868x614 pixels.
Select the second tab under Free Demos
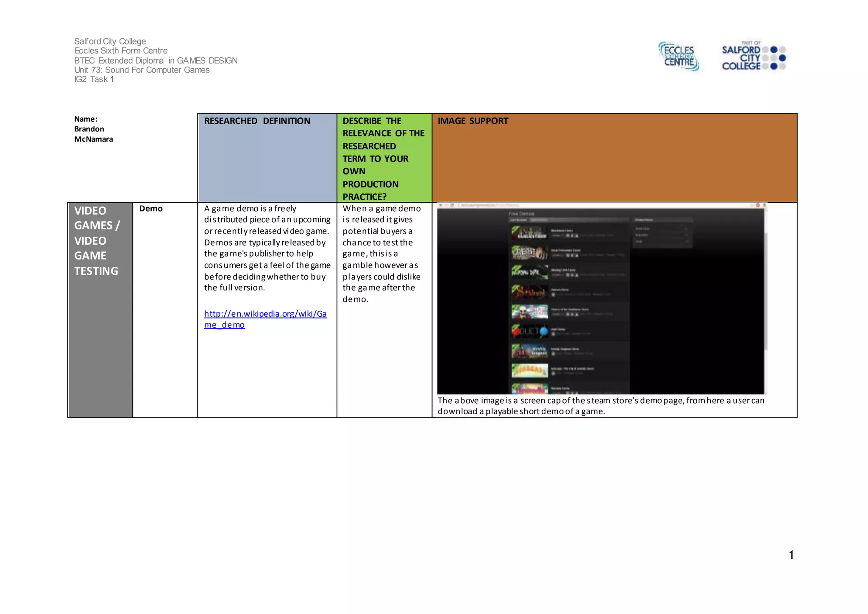click(539, 220)
